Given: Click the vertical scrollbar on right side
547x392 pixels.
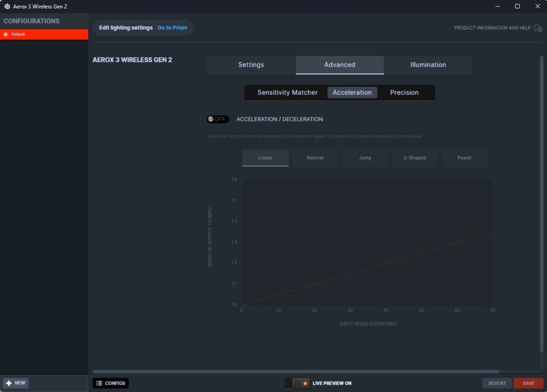Looking at the screenshot, I should pyautogui.click(x=542, y=203).
